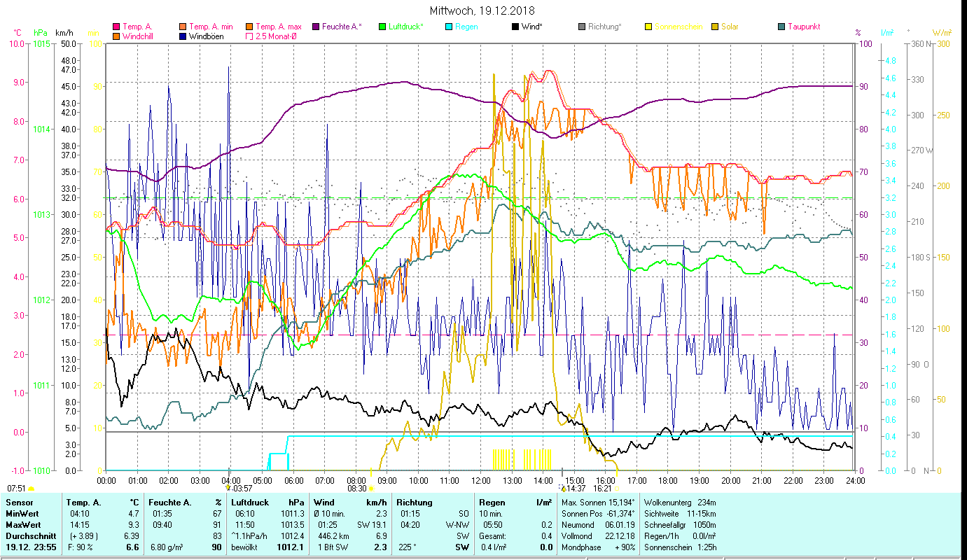Viewport: 967px width, 560px height.
Task: Click the 16:21 sunset marker below the axis
Action: (x=602, y=489)
